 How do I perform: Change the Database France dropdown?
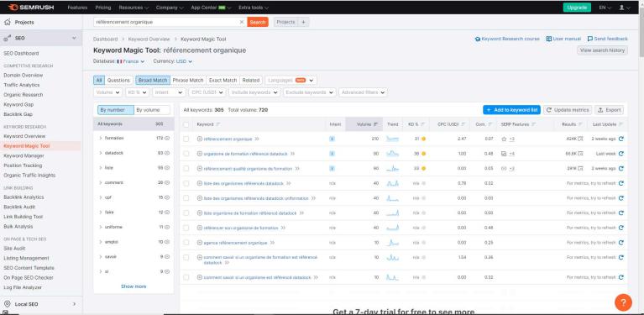coord(131,61)
